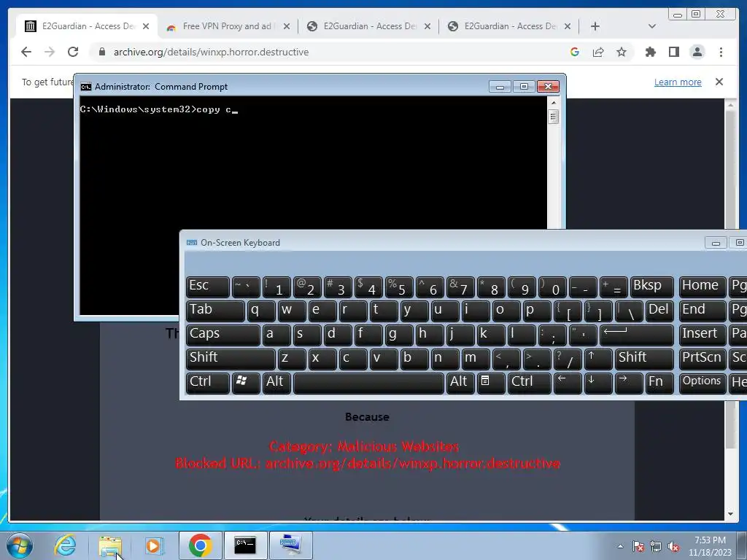Screen dimensions: 747x560
Task: Click the End key on-screen
Action: (x=703, y=311)
